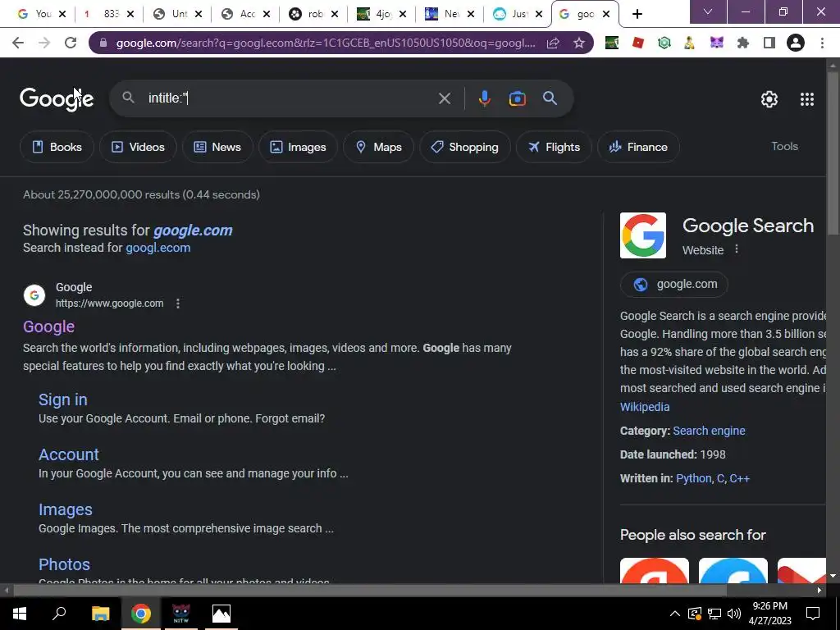Click the green hexagon extension icon
Screen dimensions: 840x630
[x=664, y=43]
